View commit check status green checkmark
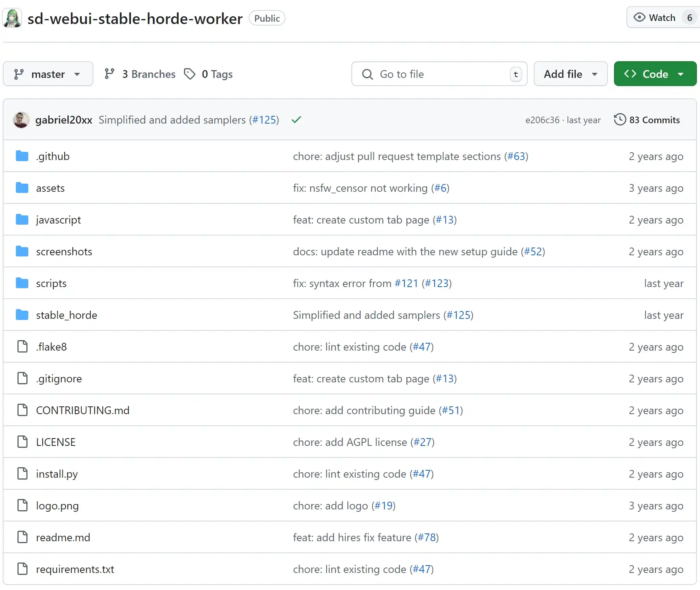 [x=296, y=120]
